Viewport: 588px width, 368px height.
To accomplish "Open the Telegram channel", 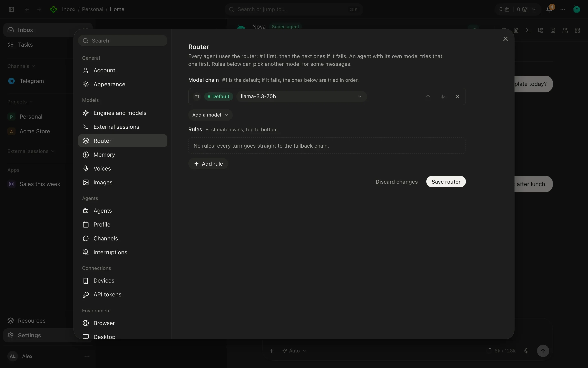I will coord(32,81).
